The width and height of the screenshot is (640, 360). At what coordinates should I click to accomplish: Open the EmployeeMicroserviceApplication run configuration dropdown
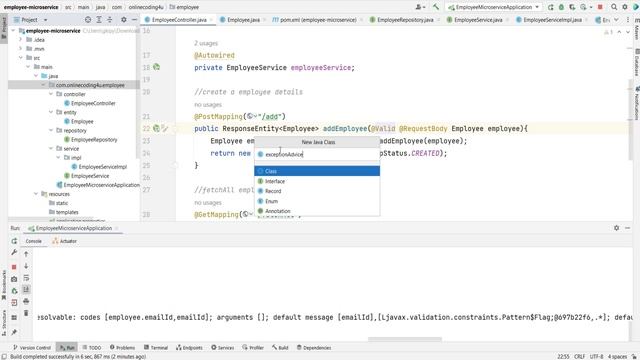point(493,7)
